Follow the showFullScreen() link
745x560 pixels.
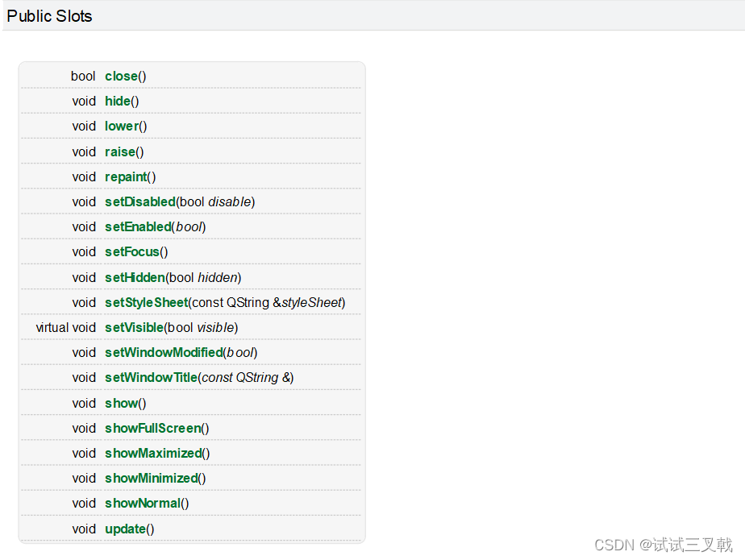point(153,429)
